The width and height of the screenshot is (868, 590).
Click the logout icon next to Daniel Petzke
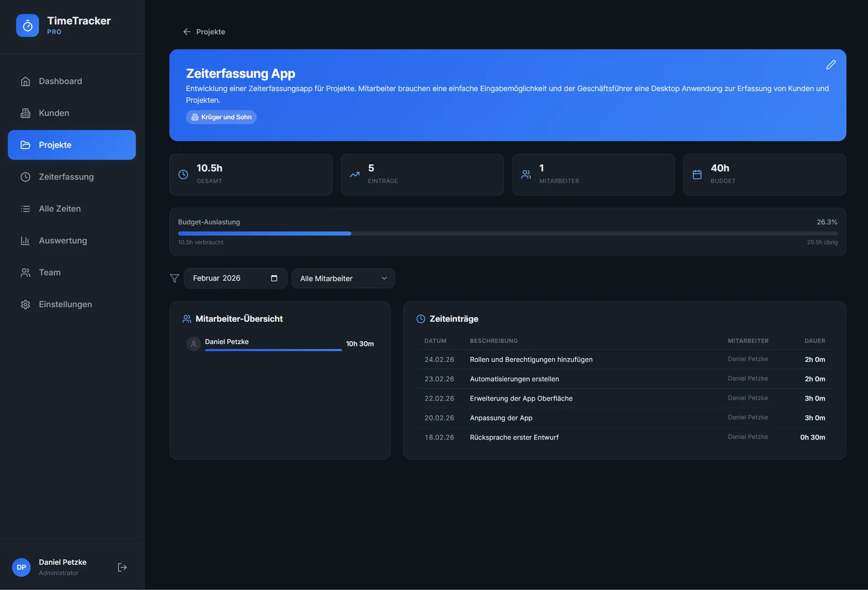pos(123,567)
